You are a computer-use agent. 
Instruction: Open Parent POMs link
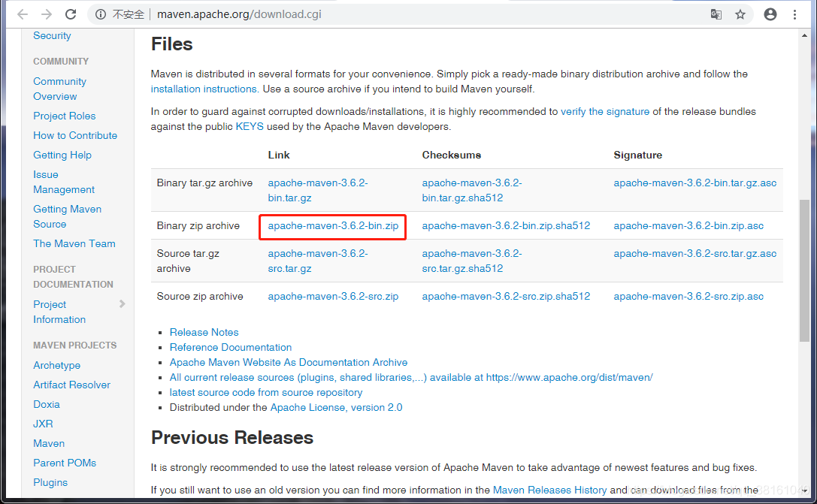(x=65, y=463)
